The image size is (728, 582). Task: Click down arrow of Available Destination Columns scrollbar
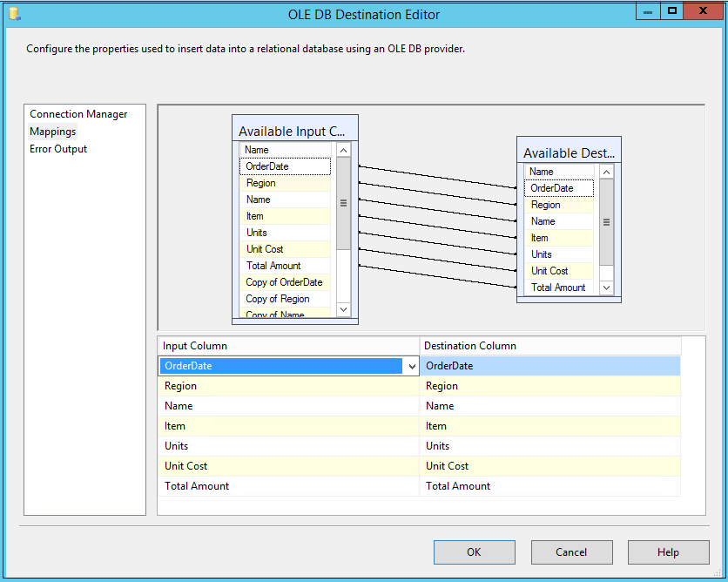pyautogui.click(x=606, y=288)
